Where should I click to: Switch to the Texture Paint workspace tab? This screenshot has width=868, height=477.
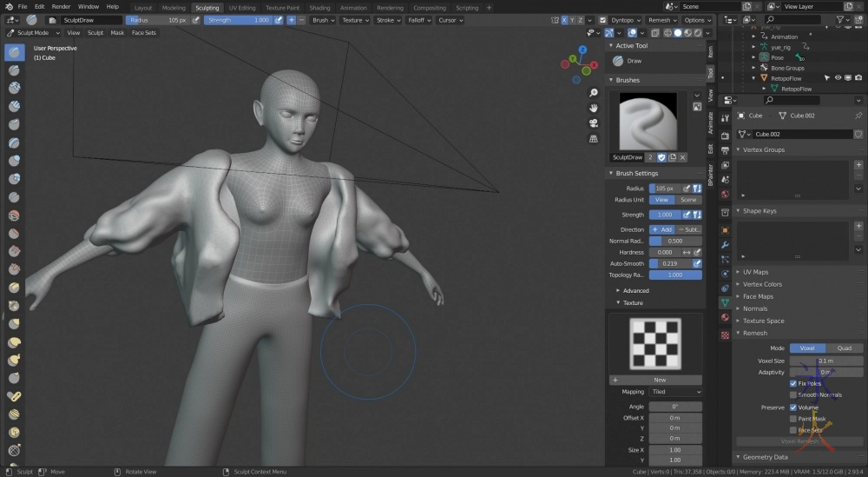281,7
